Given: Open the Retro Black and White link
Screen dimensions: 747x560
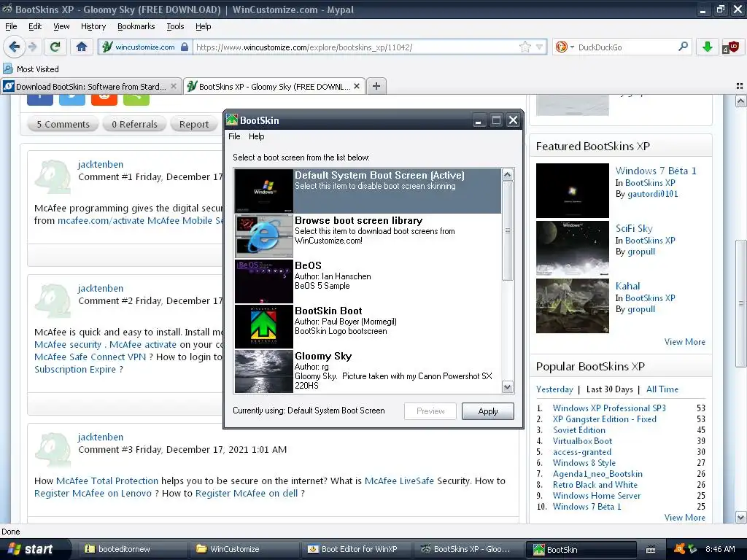Looking at the screenshot, I should [595, 485].
